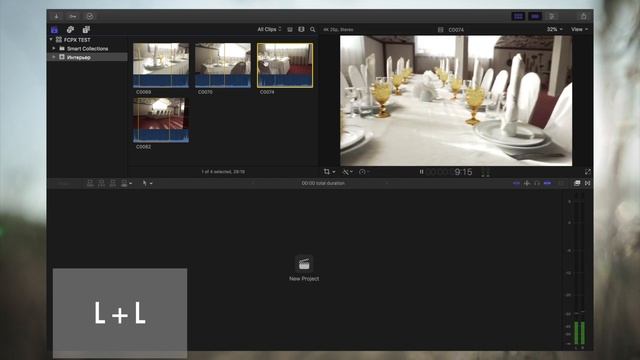Open the browser search magnifier

click(313, 29)
